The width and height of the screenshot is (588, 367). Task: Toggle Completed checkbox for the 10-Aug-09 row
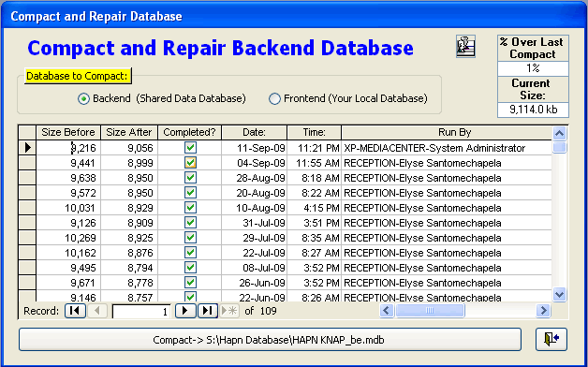pyautogui.click(x=190, y=208)
